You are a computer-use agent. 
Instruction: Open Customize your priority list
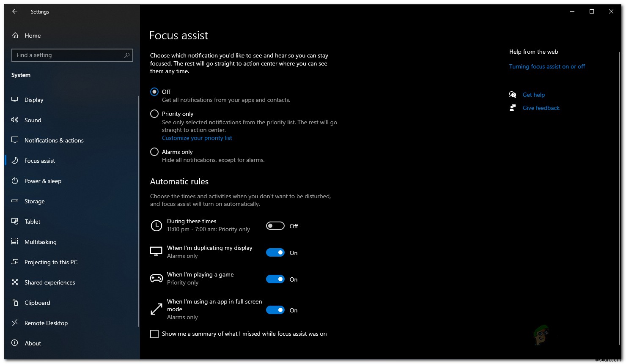point(197,138)
